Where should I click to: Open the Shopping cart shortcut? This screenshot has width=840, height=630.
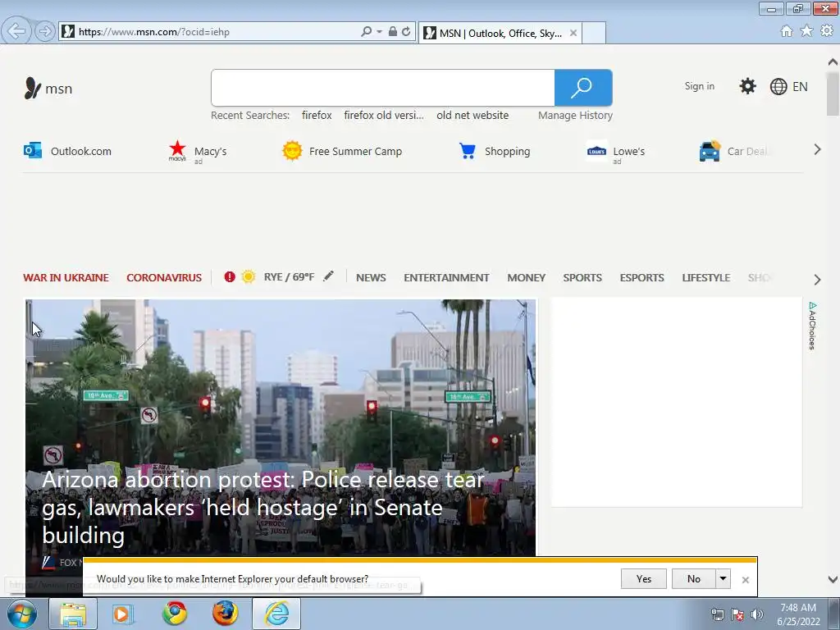click(495, 151)
